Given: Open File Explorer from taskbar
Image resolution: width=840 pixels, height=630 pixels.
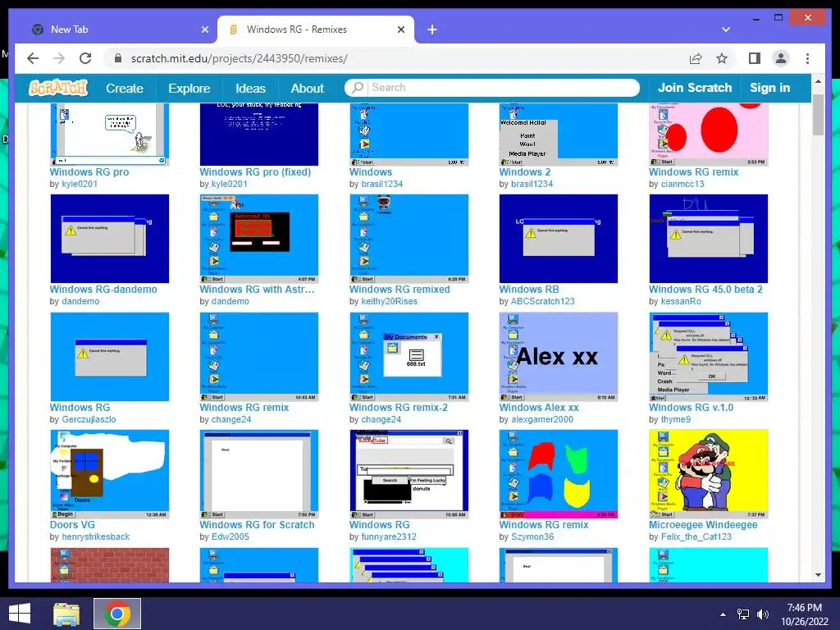Looking at the screenshot, I should pyautogui.click(x=66, y=614).
